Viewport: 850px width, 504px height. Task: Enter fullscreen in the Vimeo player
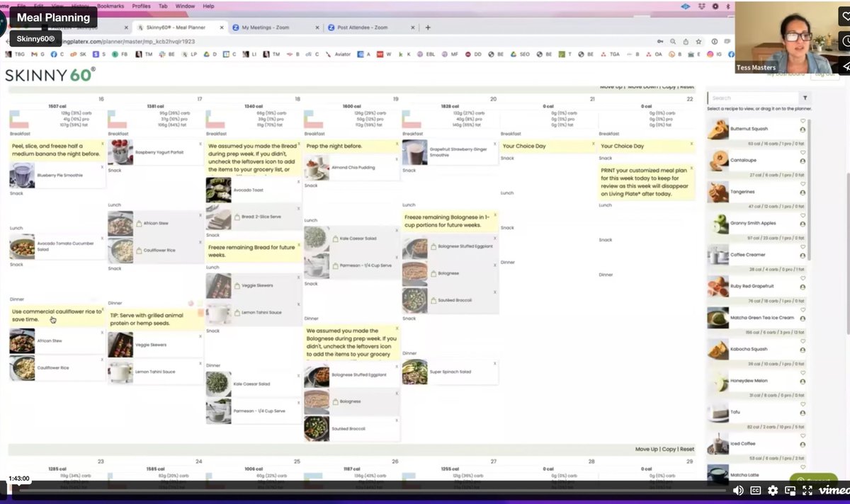[807, 491]
